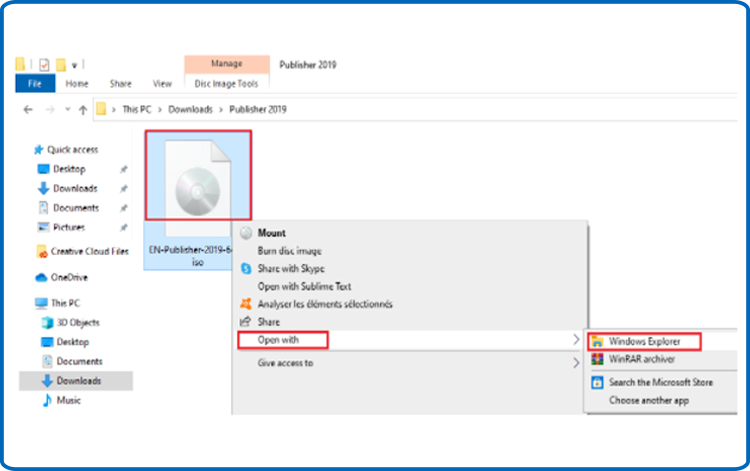
Task: Click the Music note icon
Action: click(47, 400)
